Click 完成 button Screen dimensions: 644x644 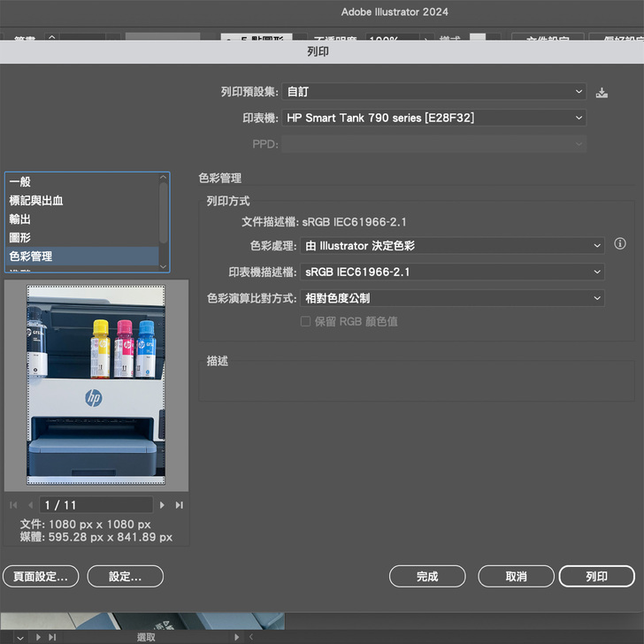pos(427,576)
